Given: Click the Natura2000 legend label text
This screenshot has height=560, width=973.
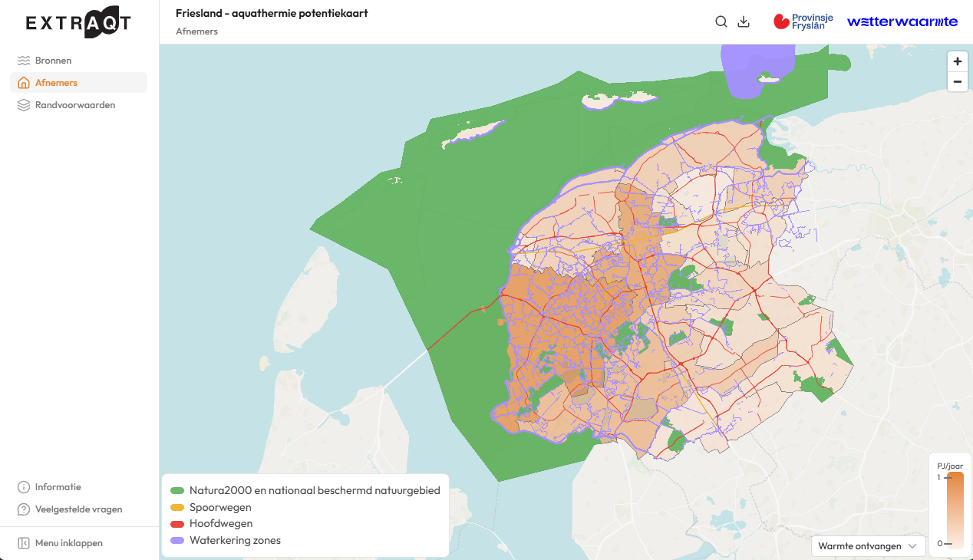Looking at the screenshot, I should click(x=315, y=490).
